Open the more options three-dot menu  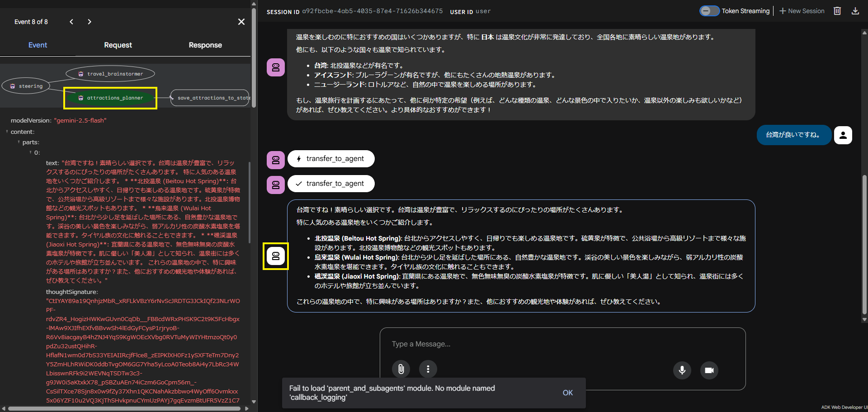[428, 369]
